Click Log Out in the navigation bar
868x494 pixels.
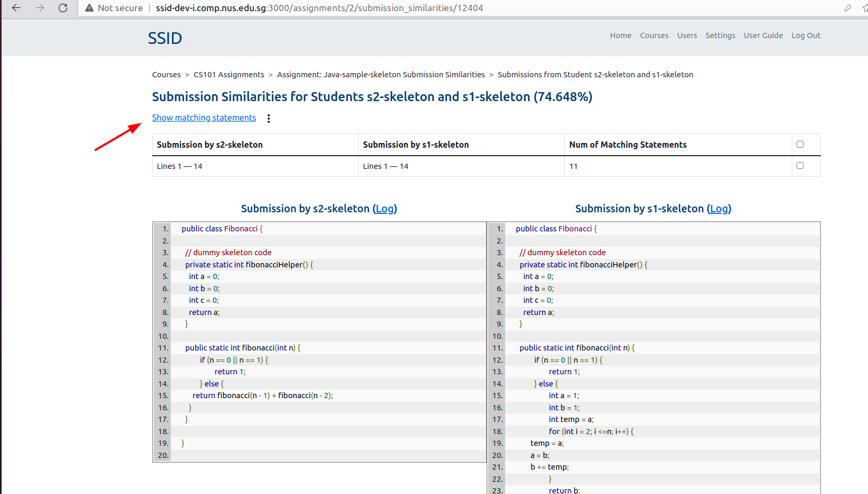806,35
